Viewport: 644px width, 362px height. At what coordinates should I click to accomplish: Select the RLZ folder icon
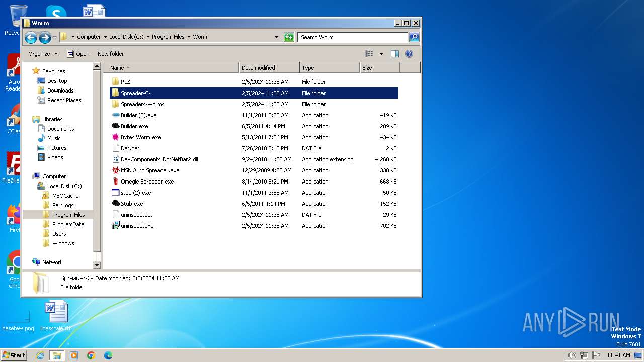[115, 82]
